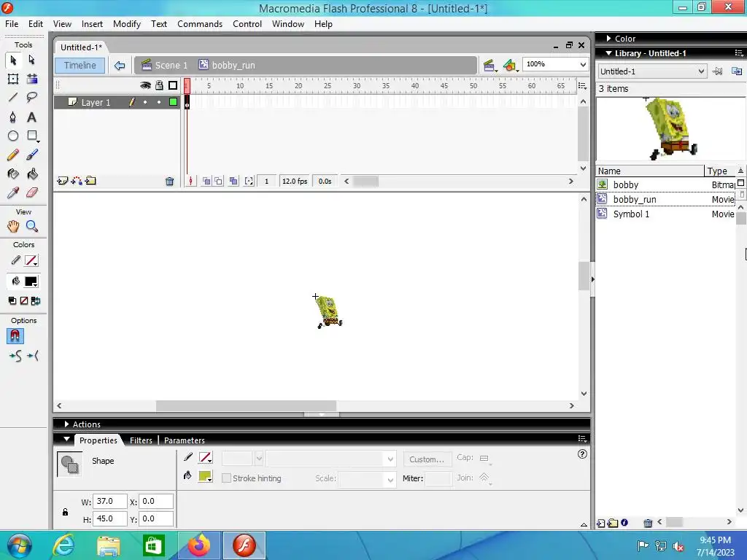Viewport: 747px width, 560px height.
Task: Select the Pen tool
Action: point(13,117)
